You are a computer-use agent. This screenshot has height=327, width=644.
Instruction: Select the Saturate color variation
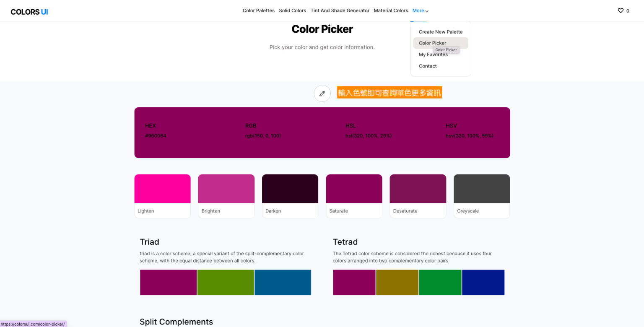point(354,188)
